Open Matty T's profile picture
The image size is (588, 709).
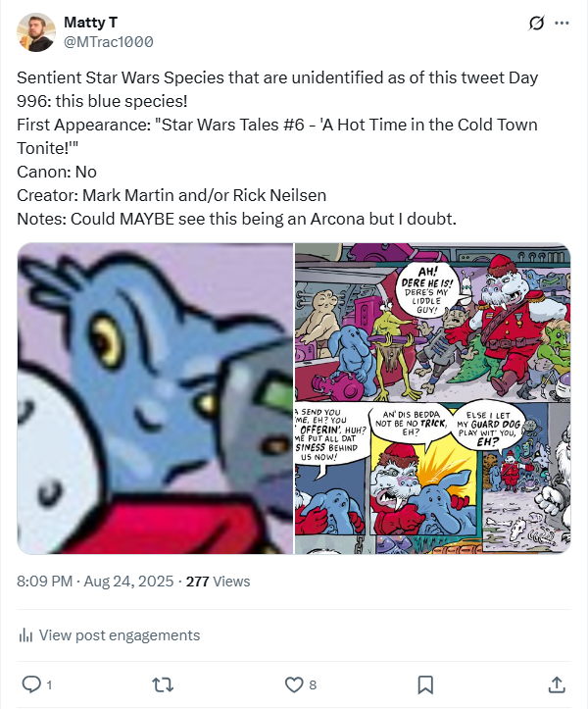[x=36, y=32]
